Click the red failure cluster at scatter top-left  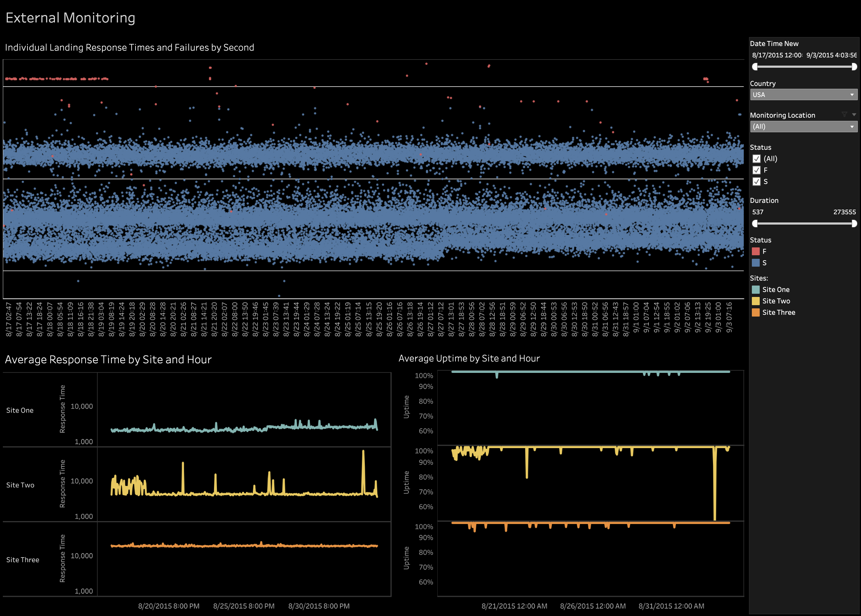pos(57,79)
